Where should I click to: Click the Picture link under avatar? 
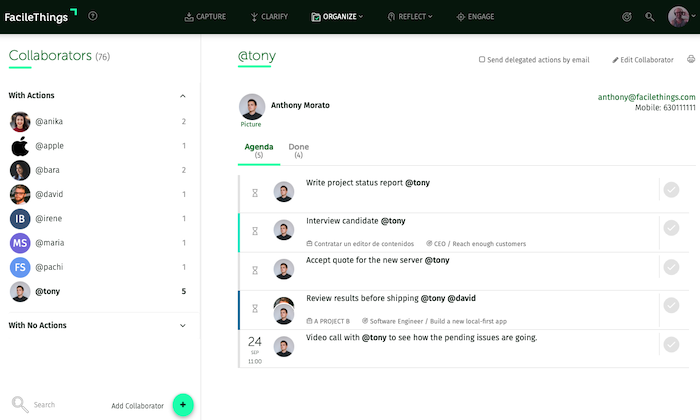(x=251, y=125)
